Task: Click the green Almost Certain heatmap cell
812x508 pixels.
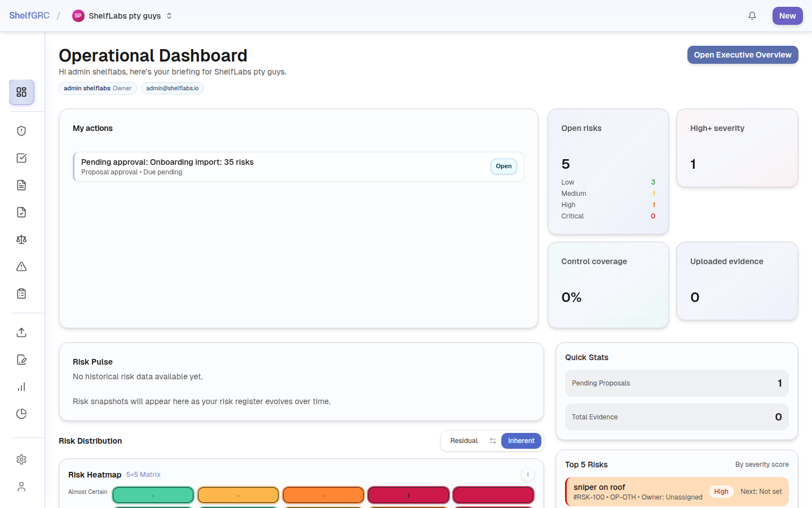Action: pyautogui.click(x=153, y=495)
